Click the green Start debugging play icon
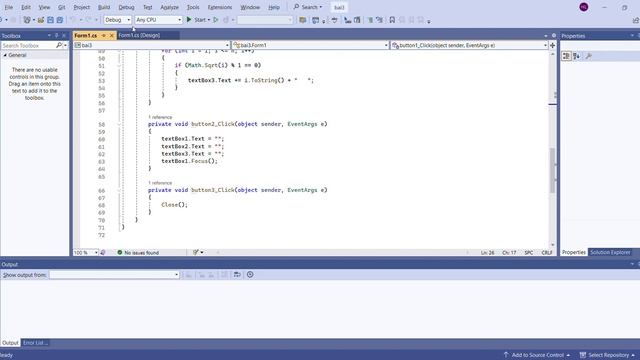Viewport: 640px width, 360px height. (x=189, y=20)
